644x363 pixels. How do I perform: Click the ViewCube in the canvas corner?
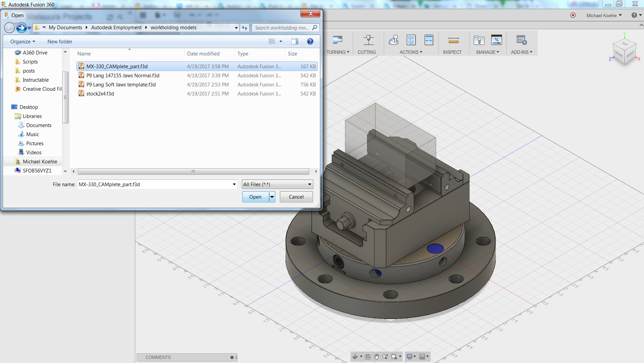point(625,52)
